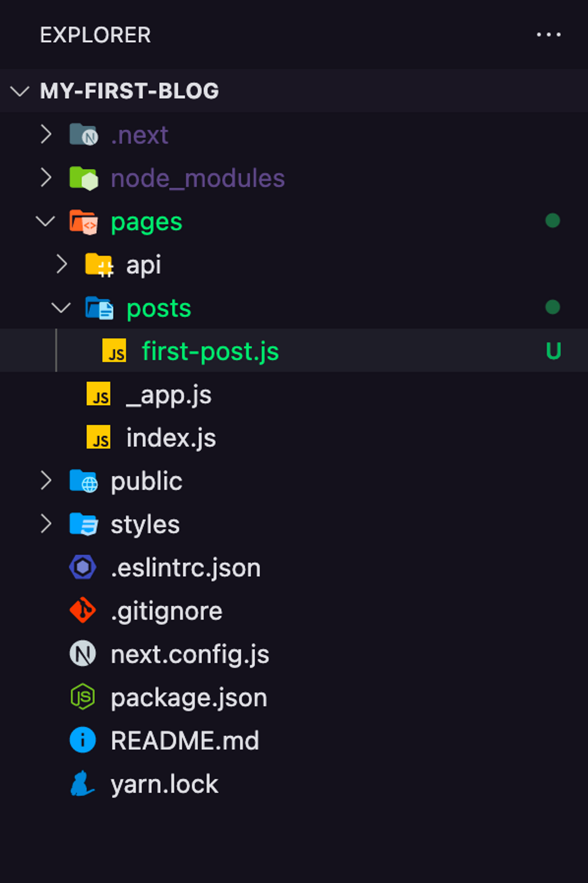Click the info icon for README.md

[83, 740]
